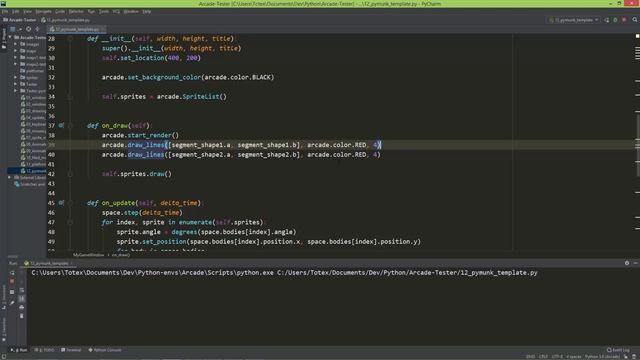The width and height of the screenshot is (640, 360).
Task: Expand the images folder
Action: pos(16,44)
